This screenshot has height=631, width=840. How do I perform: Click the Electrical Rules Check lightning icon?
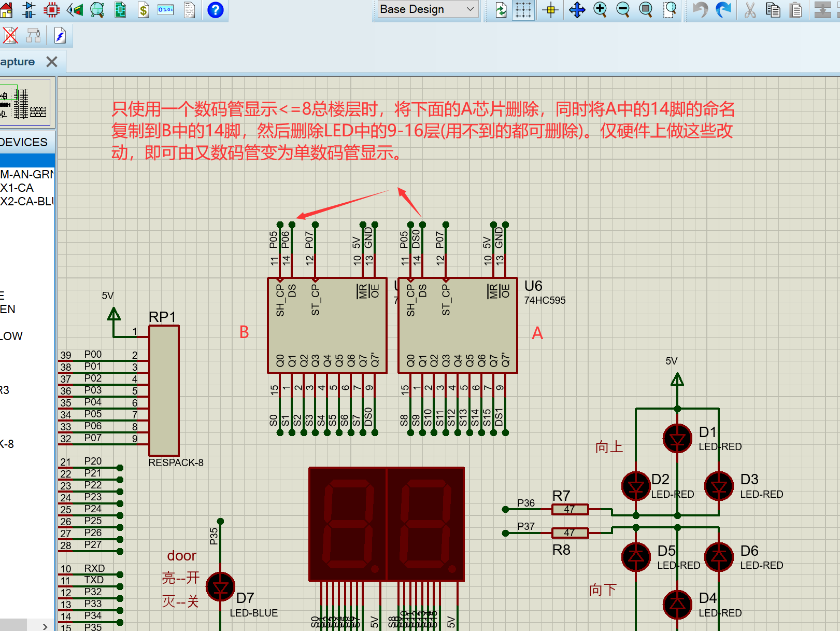(x=60, y=35)
